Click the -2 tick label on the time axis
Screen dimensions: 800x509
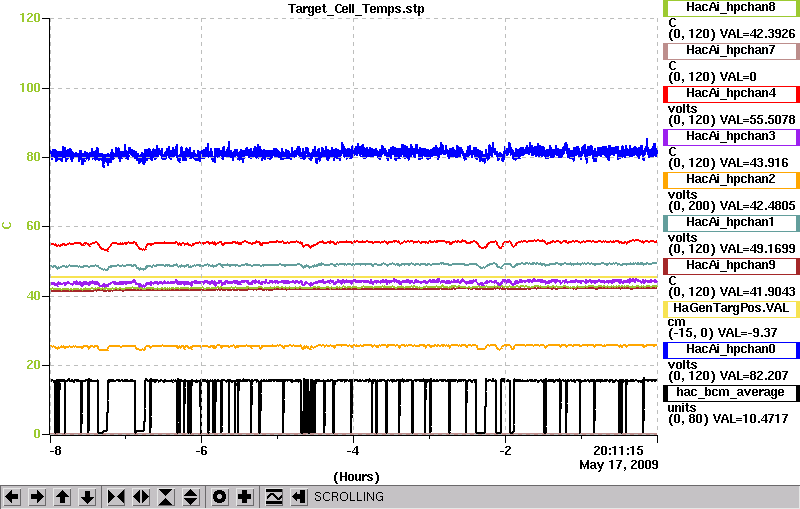505,451
